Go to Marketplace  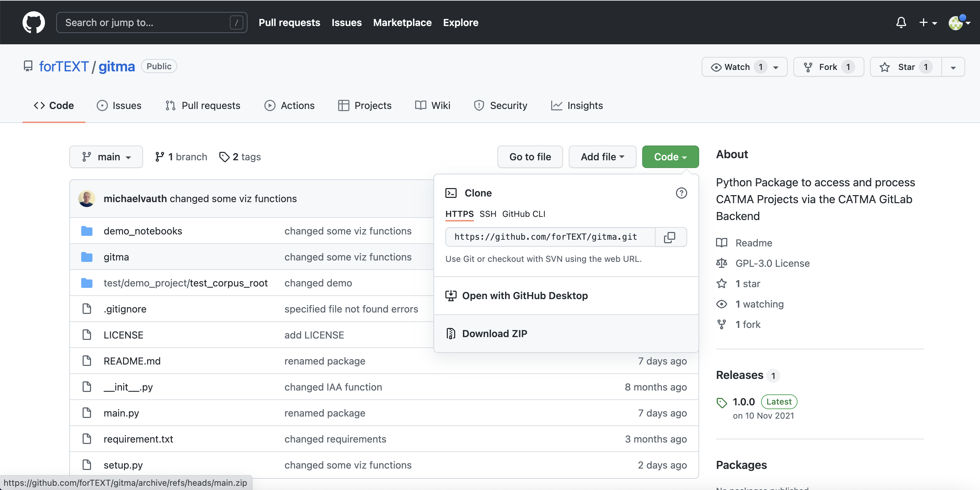pos(402,22)
